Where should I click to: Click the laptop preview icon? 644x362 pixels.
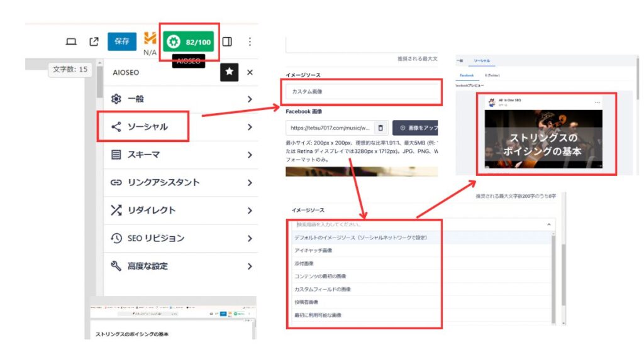click(x=71, y=41)
